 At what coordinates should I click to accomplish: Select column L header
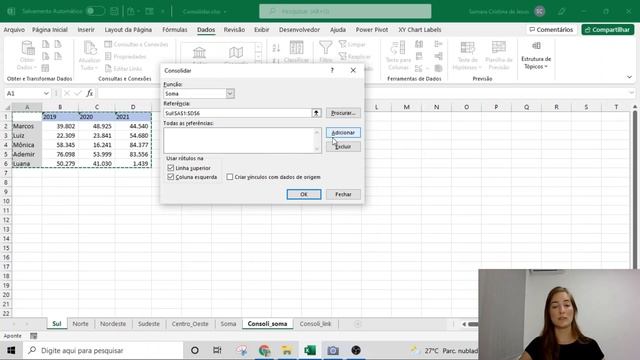click(376, 107)
